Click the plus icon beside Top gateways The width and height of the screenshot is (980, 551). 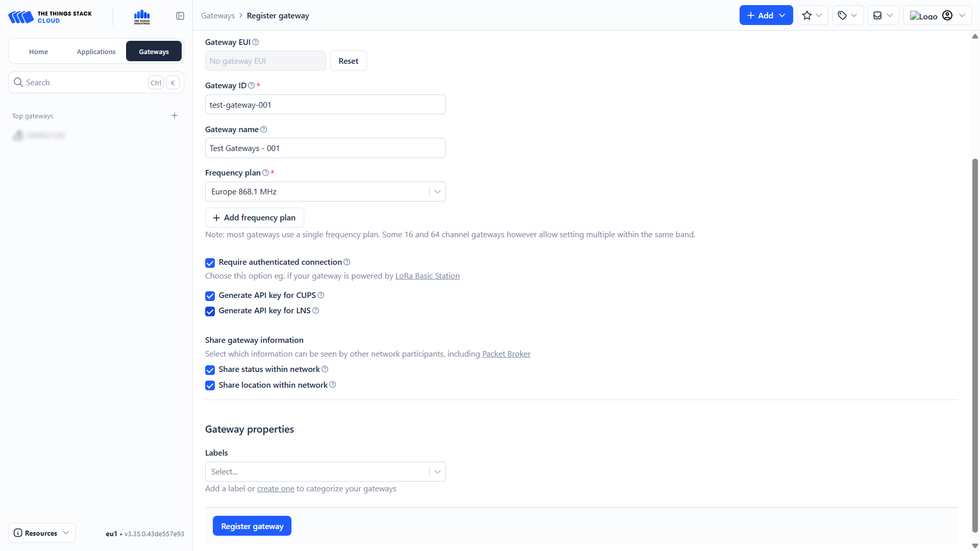click(x=175, y=116)
